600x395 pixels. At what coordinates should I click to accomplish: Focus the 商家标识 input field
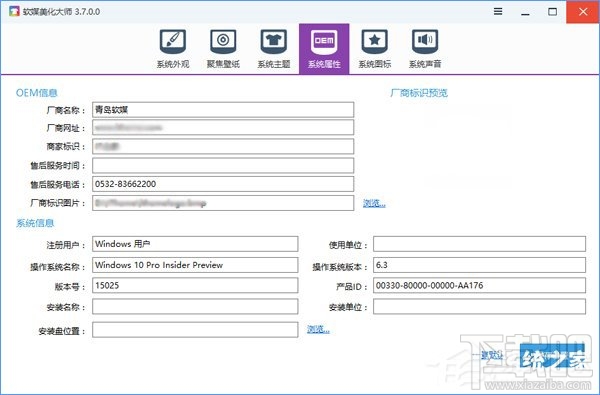(x=223, y=146)
